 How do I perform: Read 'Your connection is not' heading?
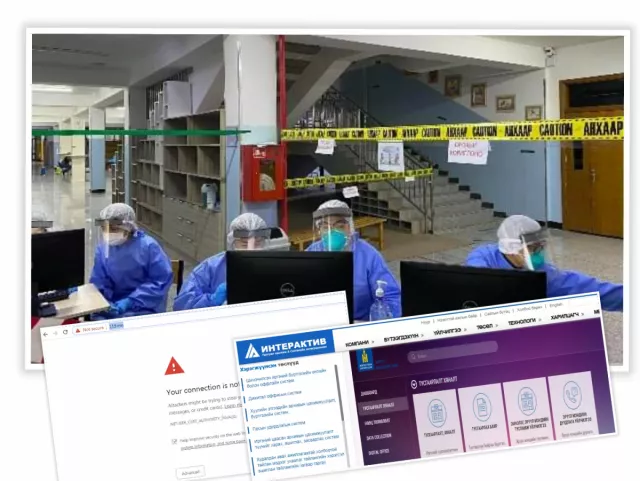(x=202, y=389)
